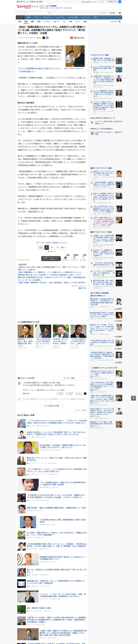Go to page 3 of the article

tap(57, 248)
